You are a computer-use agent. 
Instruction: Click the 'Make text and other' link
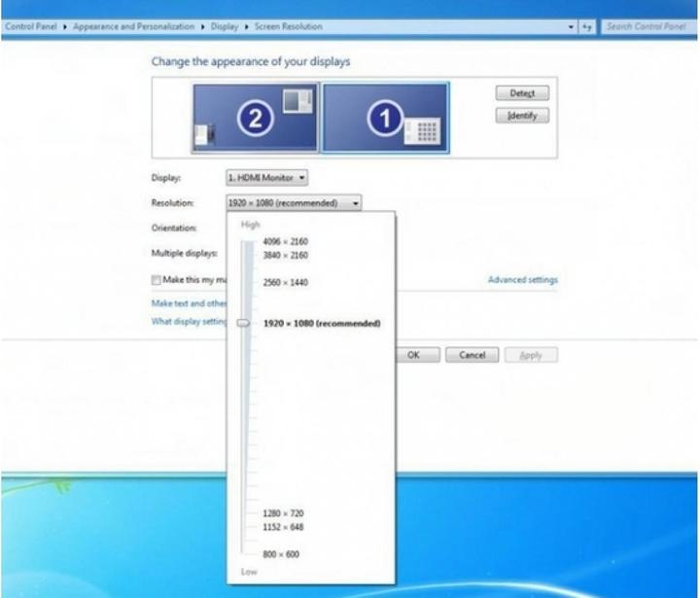coord(189,302)
